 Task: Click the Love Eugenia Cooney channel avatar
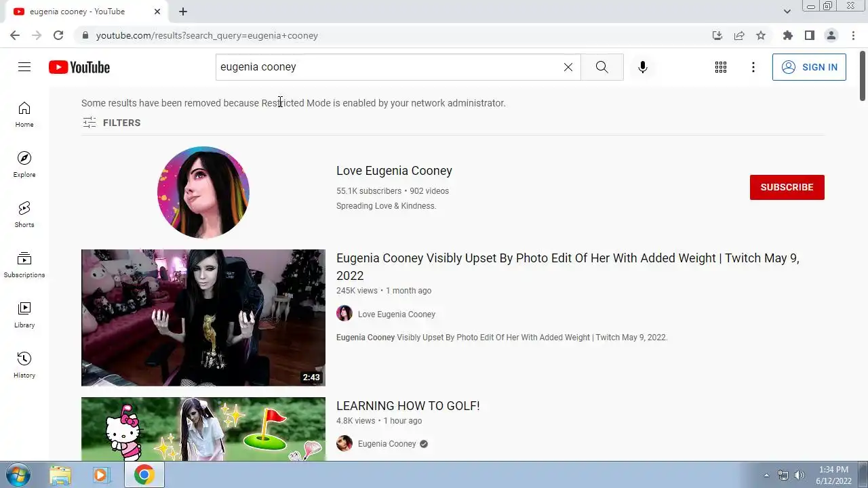pyautogui.click(x=203, y=192)
